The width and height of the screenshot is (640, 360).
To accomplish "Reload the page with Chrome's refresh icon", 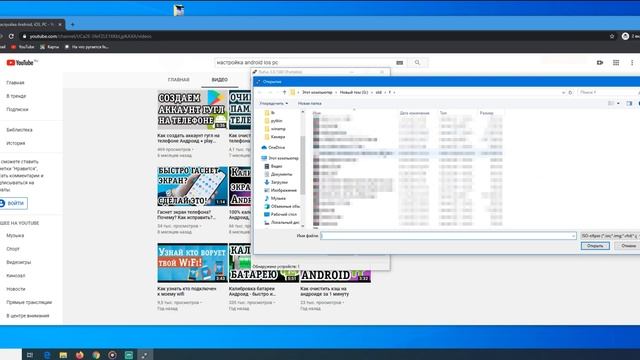I will (x=11, y=36).
